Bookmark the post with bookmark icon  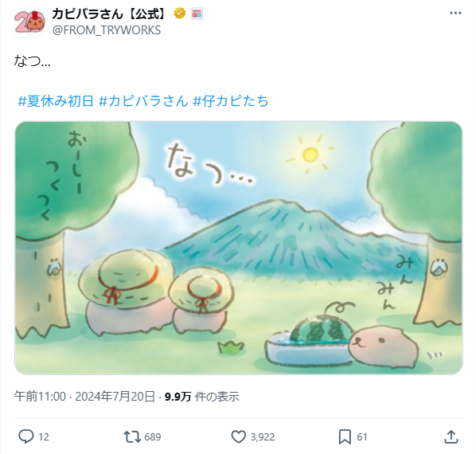click(x=345, y=436)
